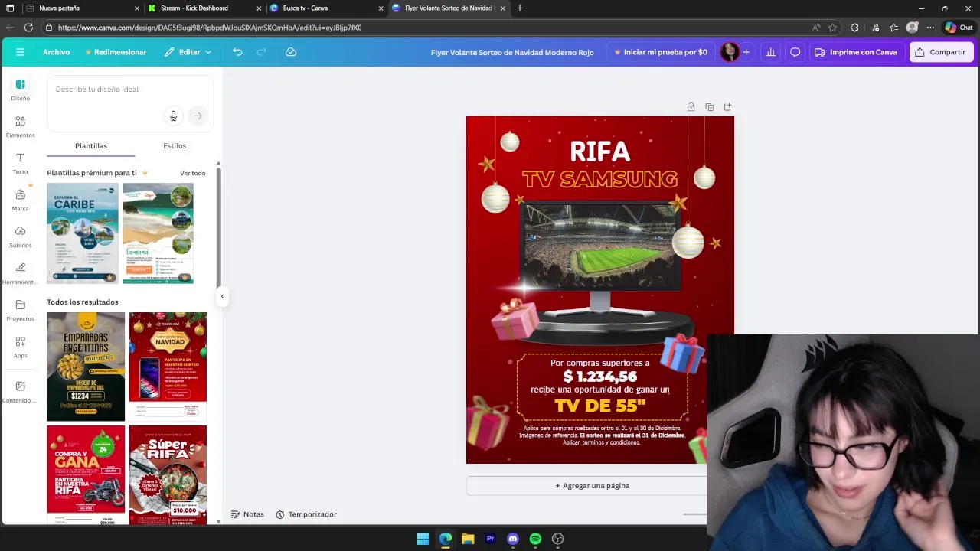
Task: Open the Temporizador timer button
Action: (306, 514)
